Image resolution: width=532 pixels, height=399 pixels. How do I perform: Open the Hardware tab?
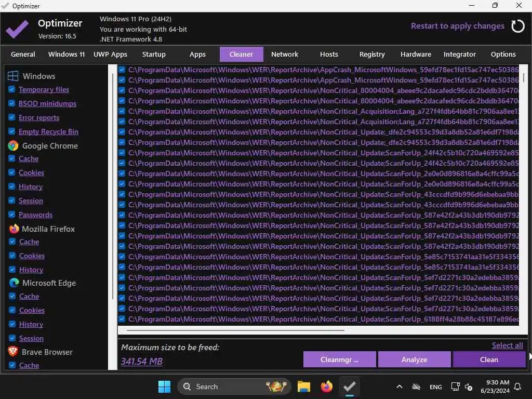(416, 54)
